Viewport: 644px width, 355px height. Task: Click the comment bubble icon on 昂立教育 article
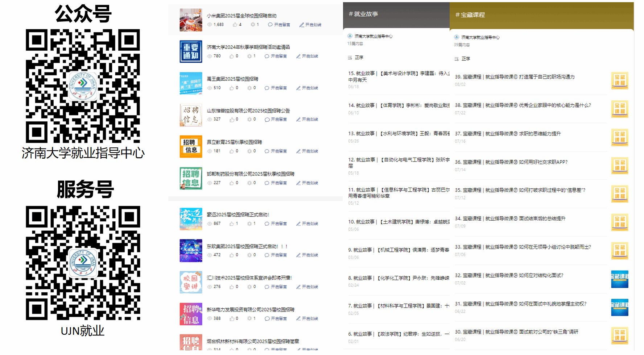[x=267, y=151]
